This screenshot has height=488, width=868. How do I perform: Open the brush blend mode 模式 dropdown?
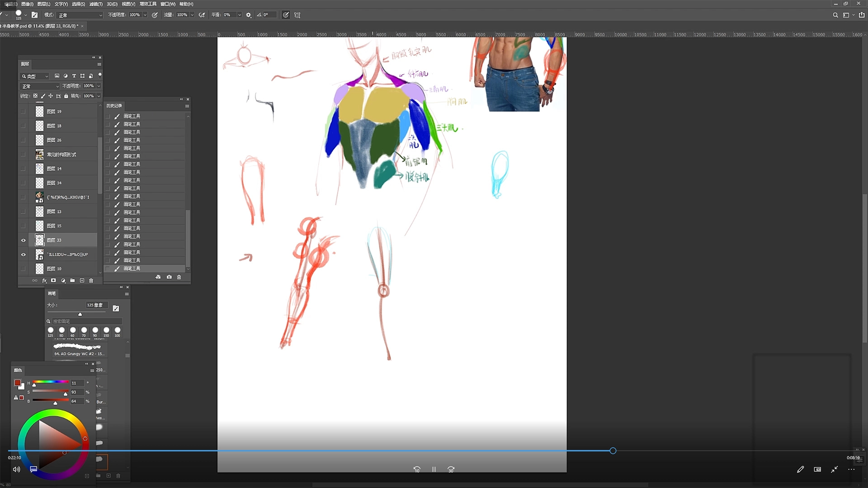[x=80, y=15]
